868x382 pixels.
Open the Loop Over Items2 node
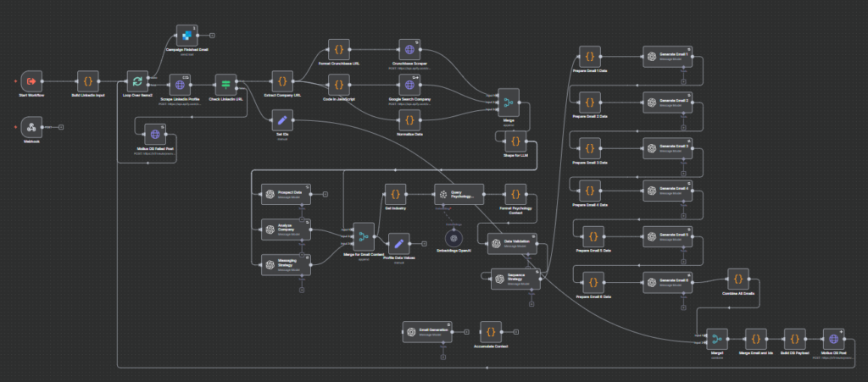coord(136,81)
